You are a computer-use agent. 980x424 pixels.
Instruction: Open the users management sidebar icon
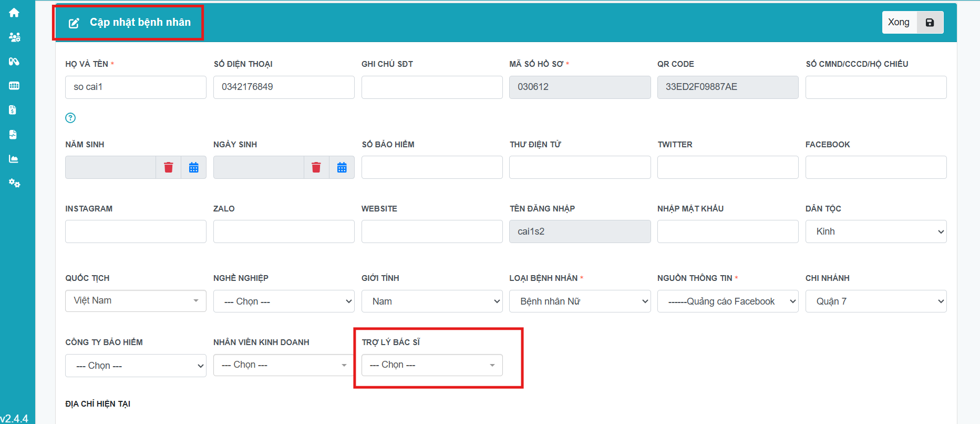pyautogui.click(x=14, y=37)
